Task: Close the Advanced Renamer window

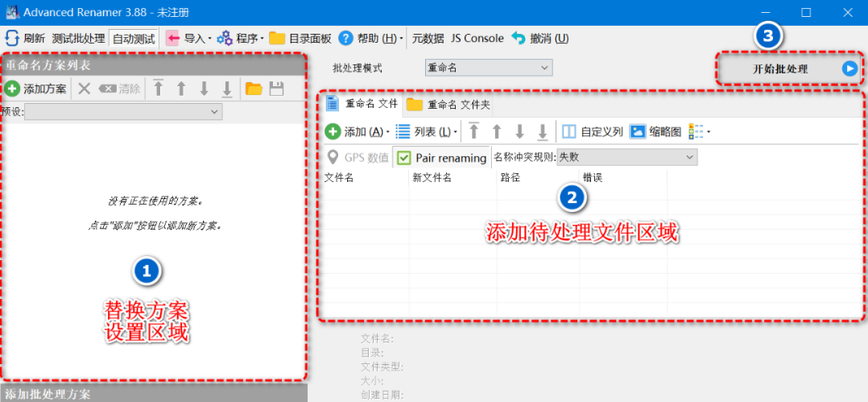Action: pyautogui.click(x=848, y=13)
